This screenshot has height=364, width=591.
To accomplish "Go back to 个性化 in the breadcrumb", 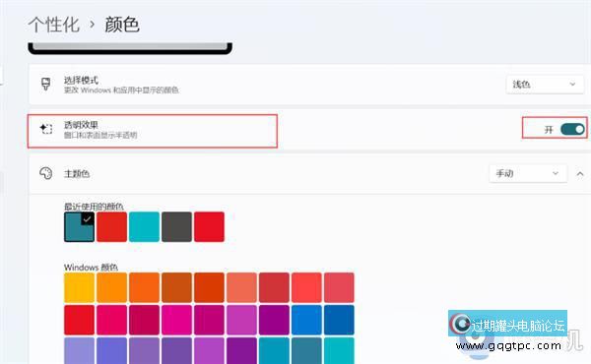I will [54, 25].
